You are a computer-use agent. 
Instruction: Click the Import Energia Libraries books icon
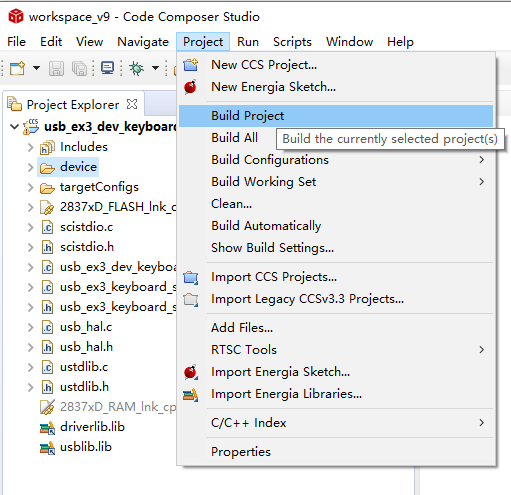pyautogui.click(x=191, y=394)
